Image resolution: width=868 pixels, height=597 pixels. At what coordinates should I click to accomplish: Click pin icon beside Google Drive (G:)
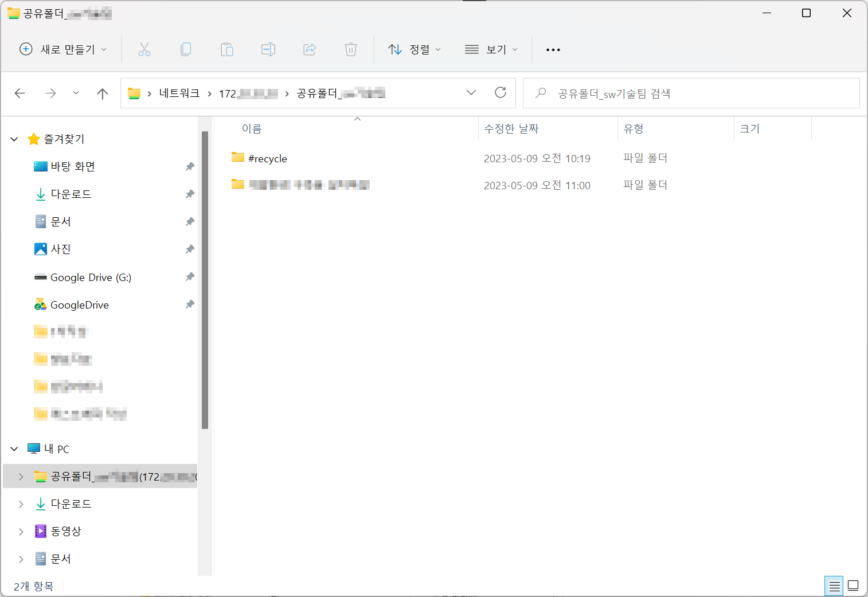point(190,277)
